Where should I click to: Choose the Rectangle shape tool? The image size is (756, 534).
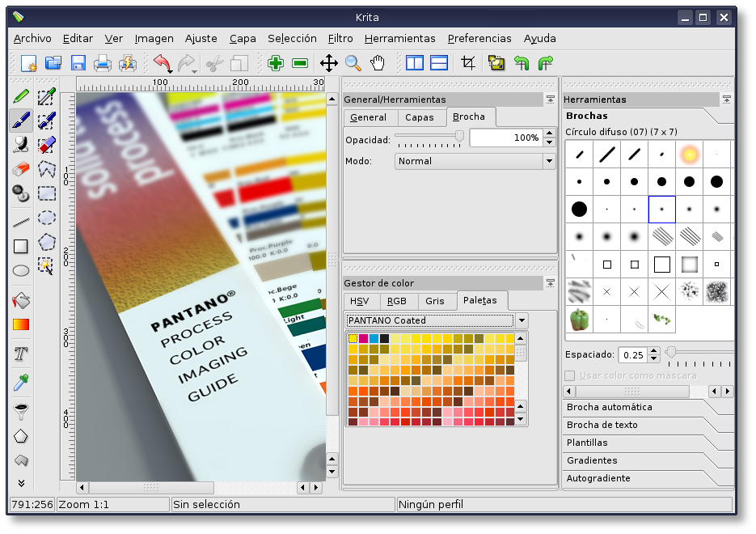click(21, 247)
